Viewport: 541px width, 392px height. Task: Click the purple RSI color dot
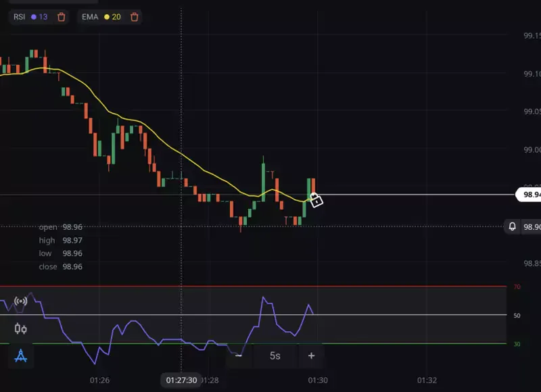coord(34,17)
